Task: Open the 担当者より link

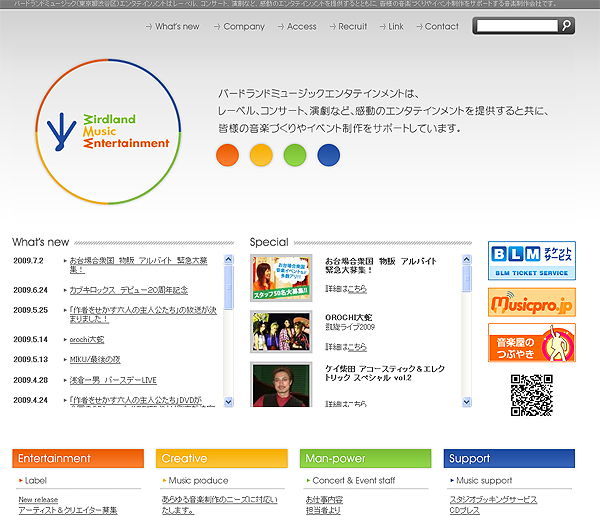Action: (x=323, y=510)
